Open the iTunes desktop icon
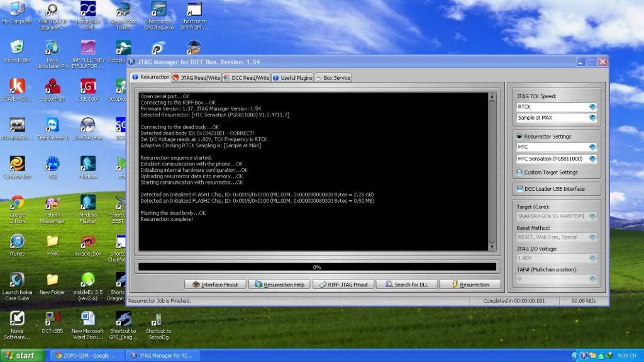Screen dimensions: 644x362 17,245
